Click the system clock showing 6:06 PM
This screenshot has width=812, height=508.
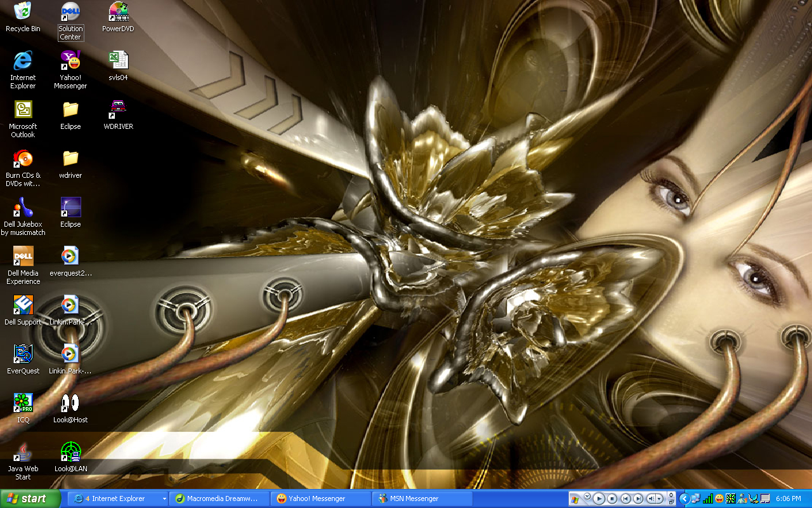[x=789, y=498]
